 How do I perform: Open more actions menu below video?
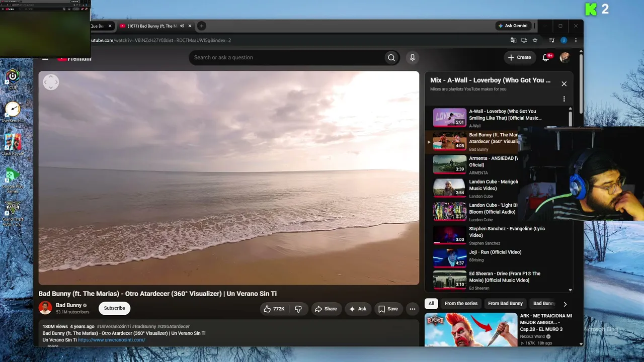(x=413, y=309)
